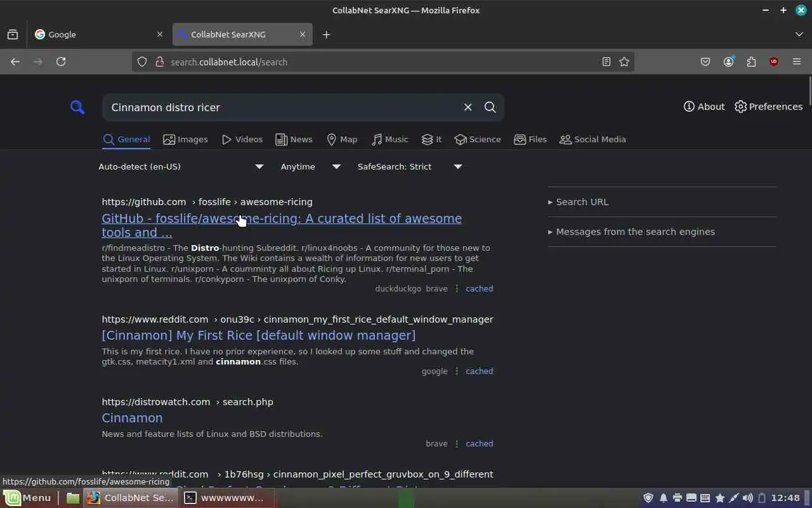Open cached link for distrowatch Cinnamon result

[x=479, y=443]
